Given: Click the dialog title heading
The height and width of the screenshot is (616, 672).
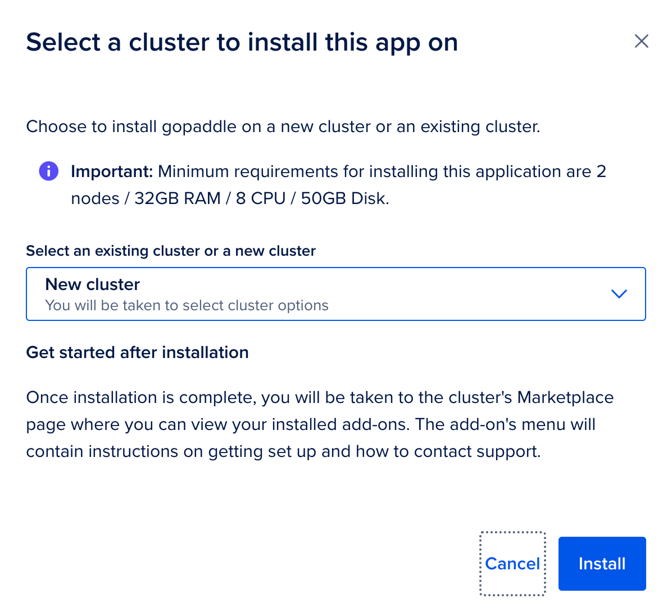Looking at the screenshot, I should 242,43.
